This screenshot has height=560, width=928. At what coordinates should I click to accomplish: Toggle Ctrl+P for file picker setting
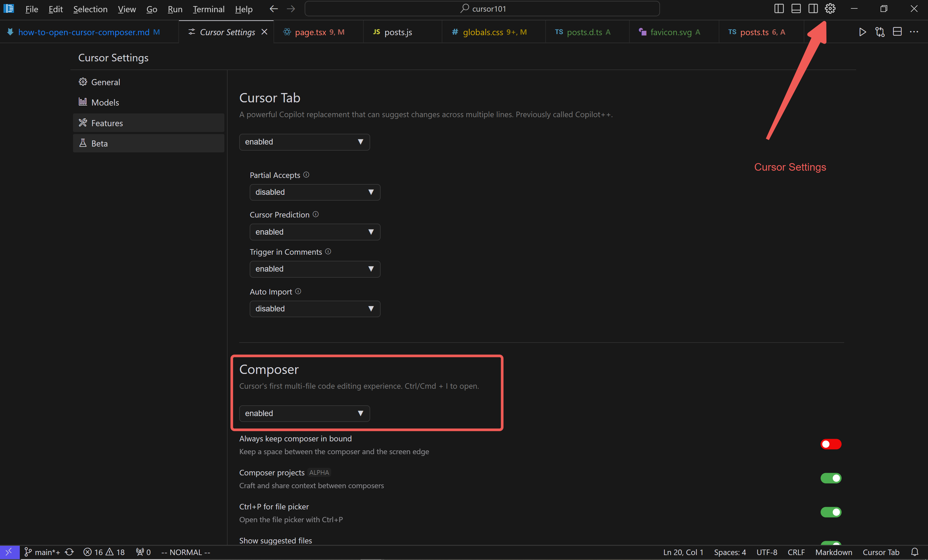point(831,511)
